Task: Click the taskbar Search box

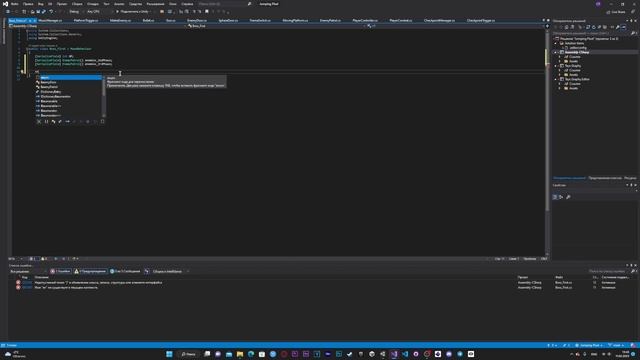Action: point(189,354)
